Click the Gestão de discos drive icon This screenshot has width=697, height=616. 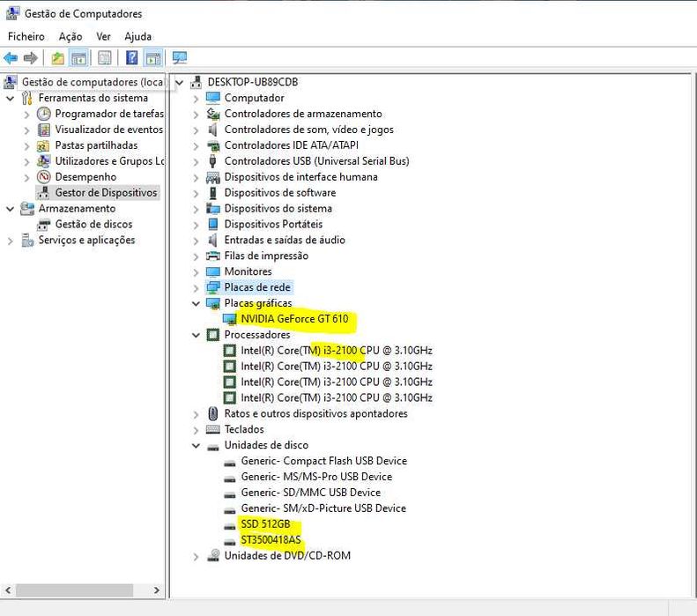43,225
